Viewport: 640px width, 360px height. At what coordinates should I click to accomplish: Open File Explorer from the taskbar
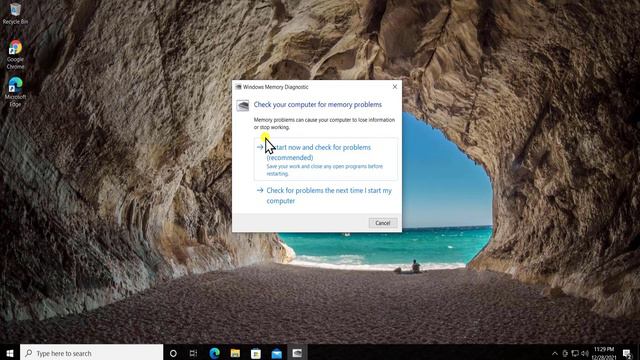pyautogui.click(x=235, y=353)
